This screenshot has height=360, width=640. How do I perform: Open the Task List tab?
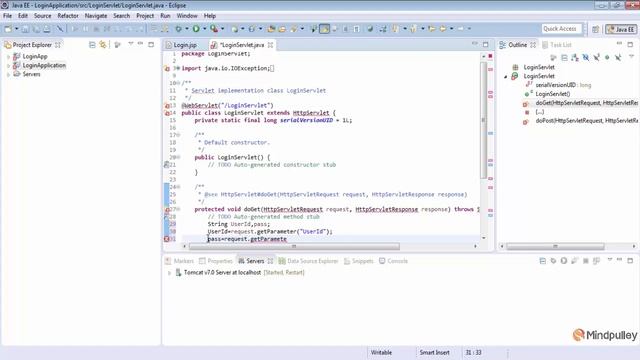click(x=557, y=45)
